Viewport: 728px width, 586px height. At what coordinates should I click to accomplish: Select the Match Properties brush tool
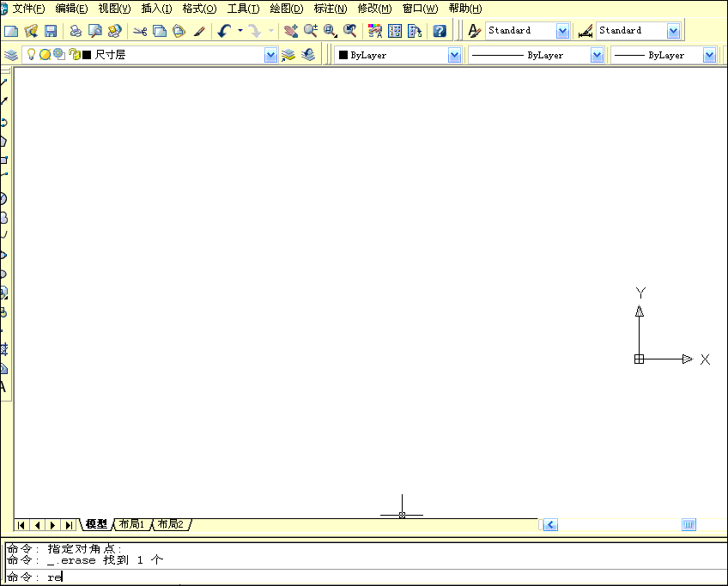coord(199,31)
